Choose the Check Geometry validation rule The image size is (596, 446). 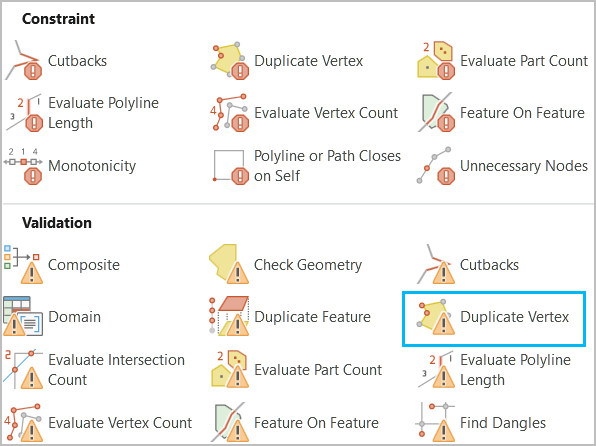[x=286, y=265]
